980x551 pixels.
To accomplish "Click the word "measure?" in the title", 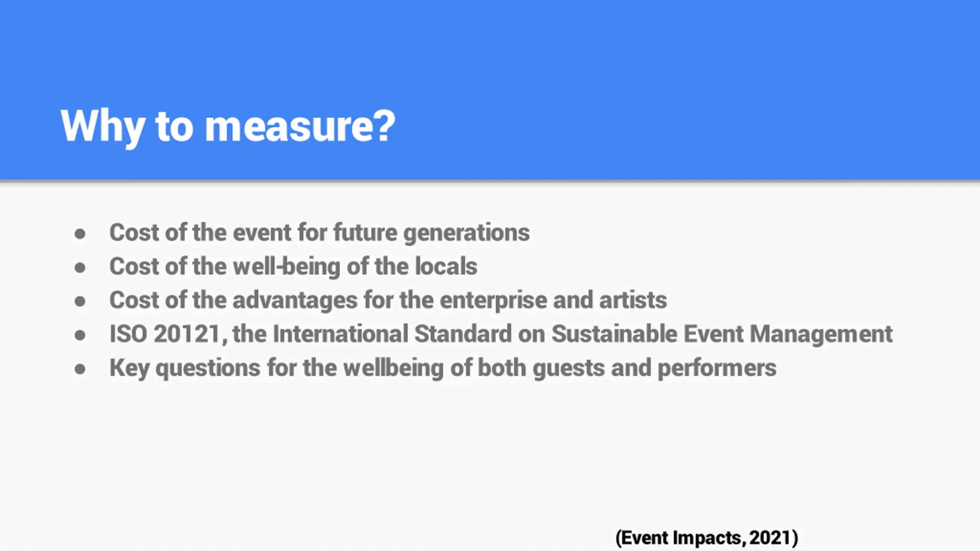I will [x=300, y=126].
